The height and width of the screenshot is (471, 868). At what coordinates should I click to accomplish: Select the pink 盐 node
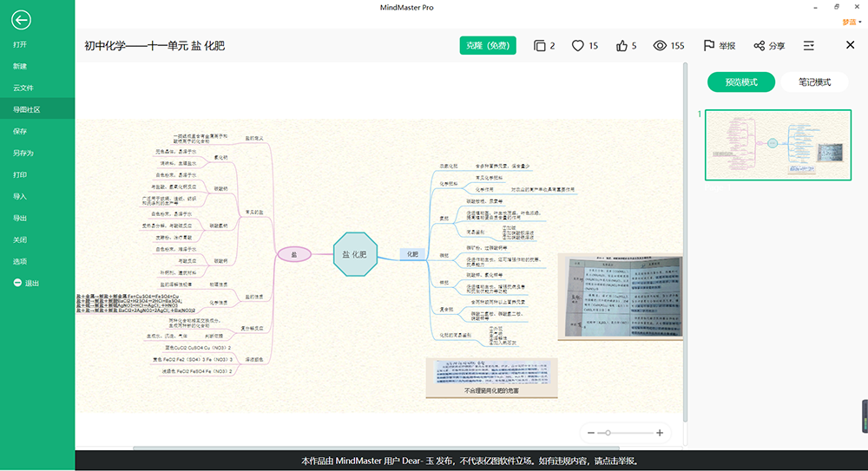294,255
